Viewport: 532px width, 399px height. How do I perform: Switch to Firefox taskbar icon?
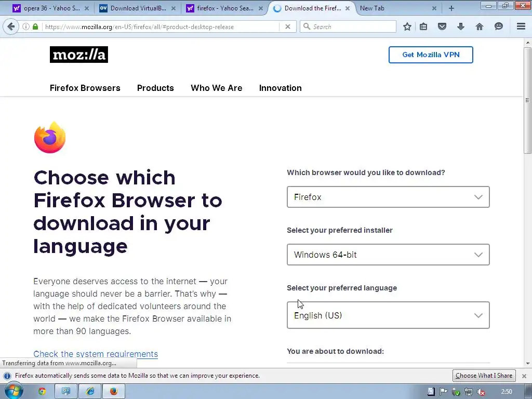[114, 392]
